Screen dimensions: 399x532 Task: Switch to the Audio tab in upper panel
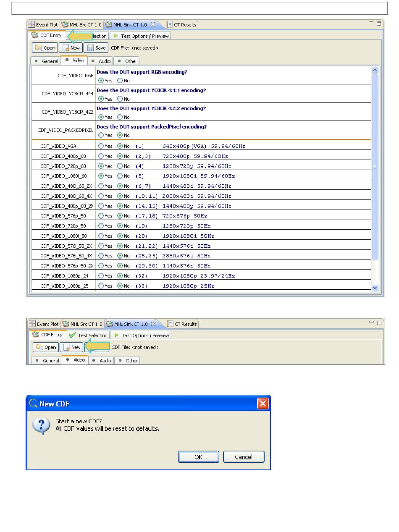(x=101, y=61)
